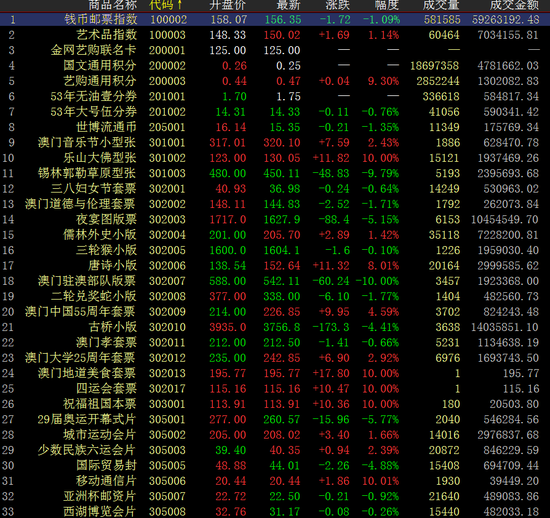Select the 四运会套票 row
Image resolution: width=550 pixels, height=518 pixels.
click(275, 389)
